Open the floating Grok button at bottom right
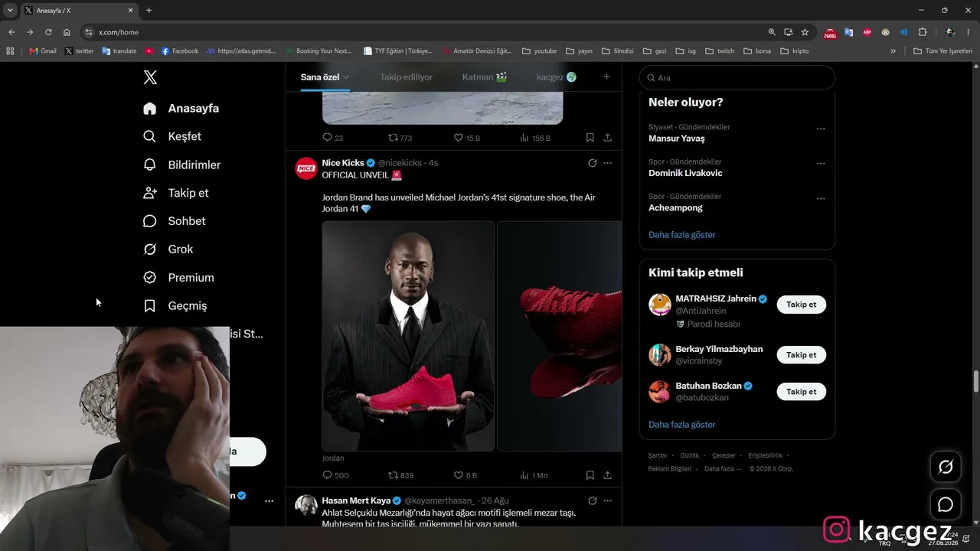Image resolution: width=980 pixels, height=551 pixels. [946, 467]
